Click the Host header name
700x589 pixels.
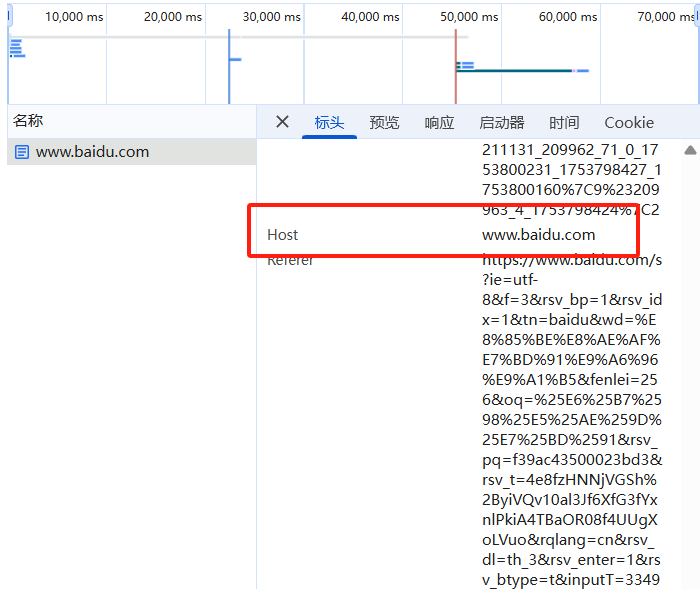point(282,234)
